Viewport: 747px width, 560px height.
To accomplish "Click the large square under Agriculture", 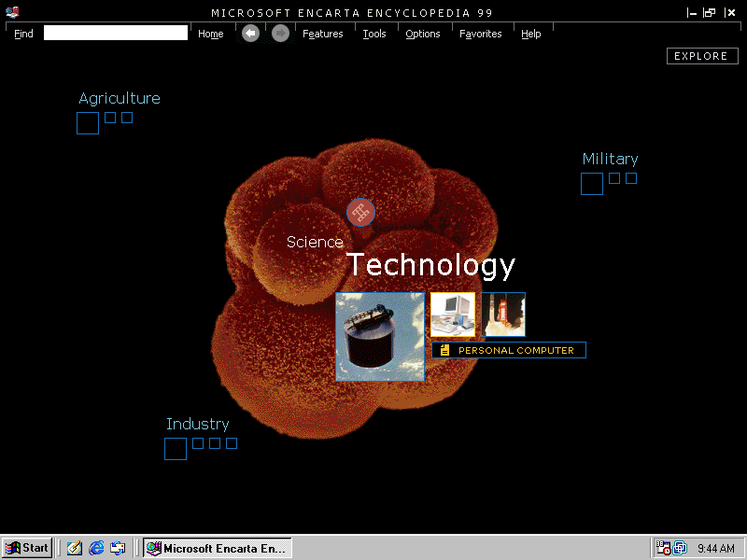I will point(88,123).
